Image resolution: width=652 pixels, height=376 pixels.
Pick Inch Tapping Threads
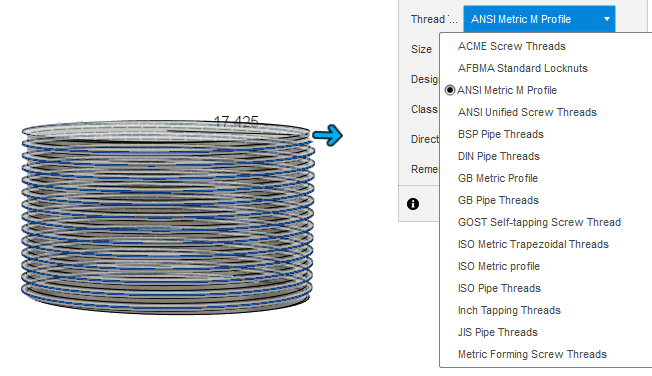click(x=509, y=311)
